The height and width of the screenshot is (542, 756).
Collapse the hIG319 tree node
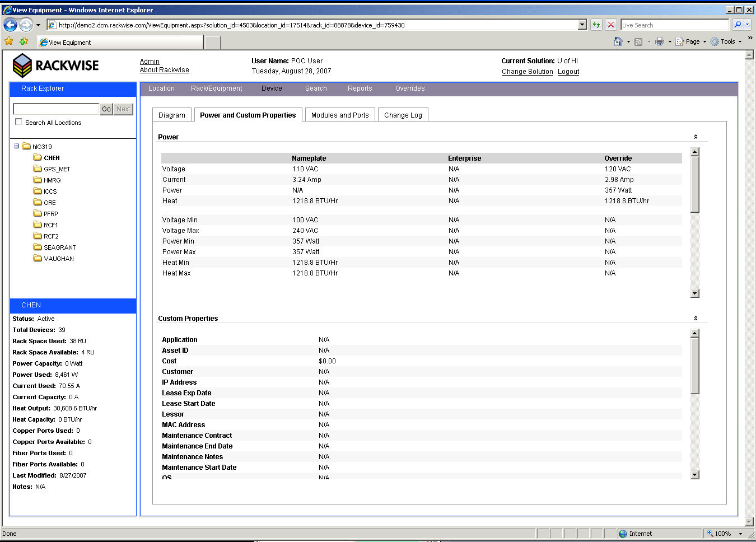[16, 146]
